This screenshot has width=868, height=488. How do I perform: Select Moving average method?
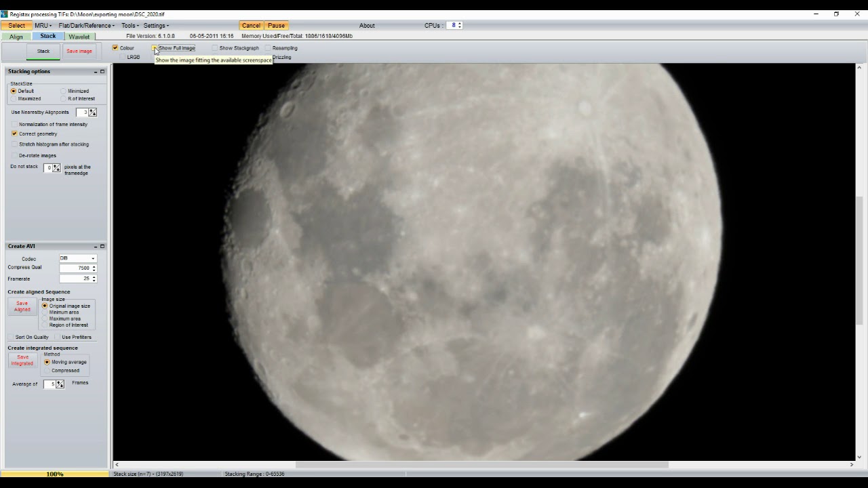47,362
